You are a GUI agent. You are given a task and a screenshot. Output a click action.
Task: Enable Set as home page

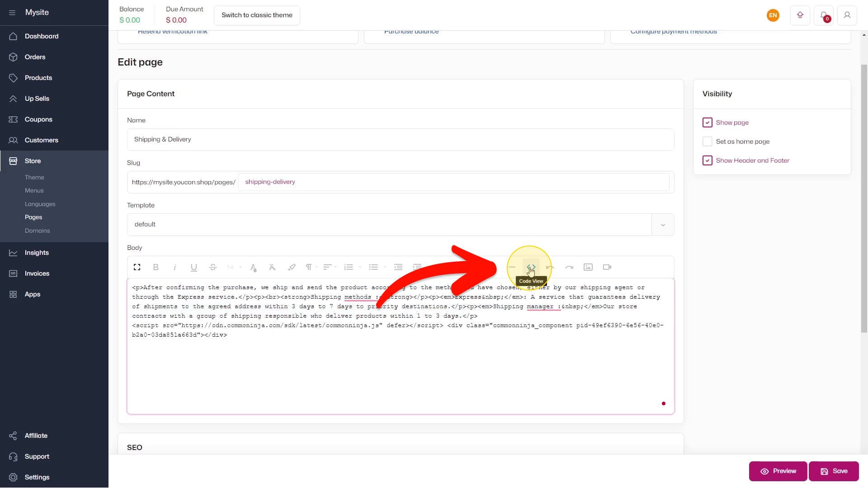(x=708, y=141)
